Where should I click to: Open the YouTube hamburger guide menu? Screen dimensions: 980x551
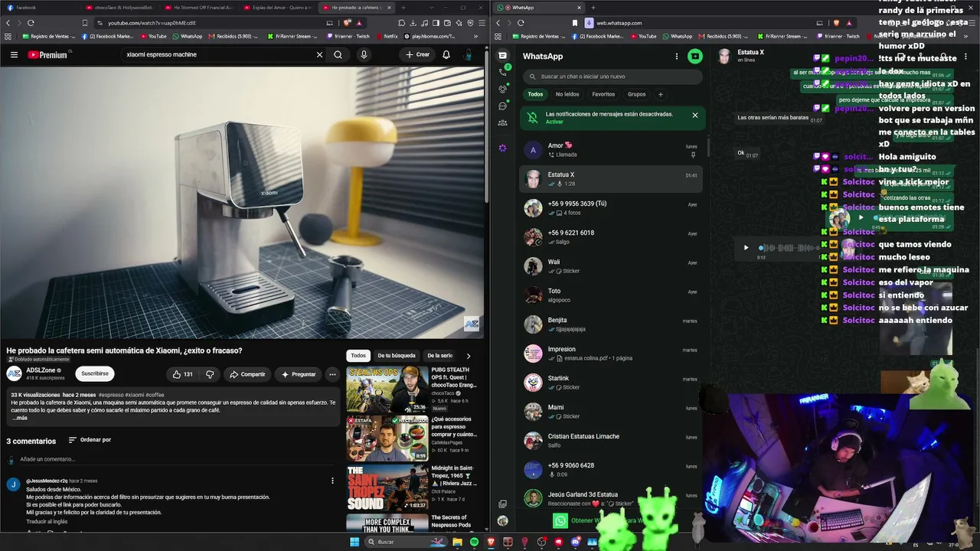[x=14, y=55]
